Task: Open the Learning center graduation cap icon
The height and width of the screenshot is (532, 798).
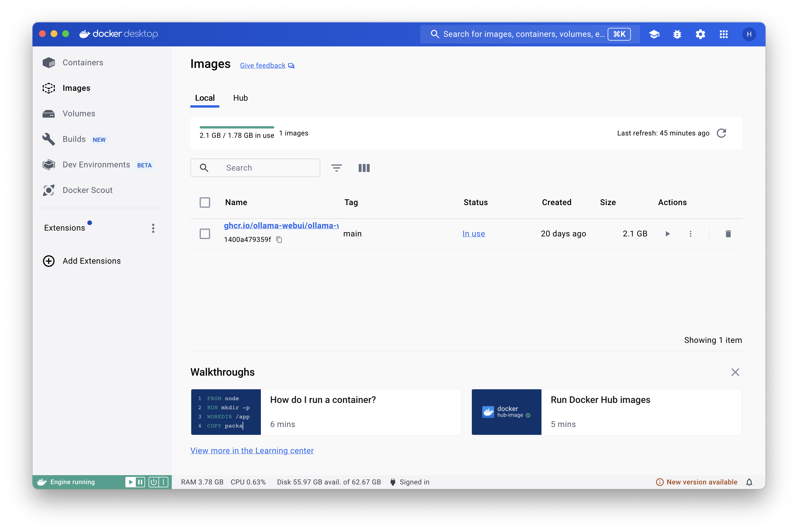Action: click(x=654, y=34)
